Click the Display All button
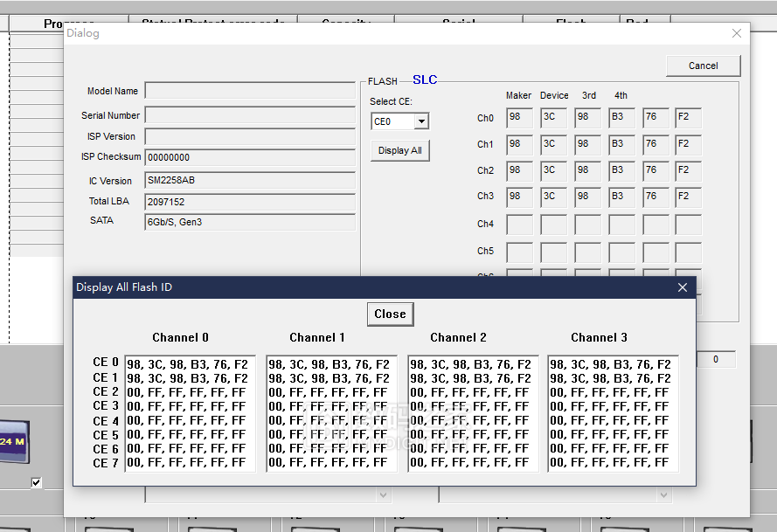The width and height of the screenshot is (777, 532). coord(399,150)
